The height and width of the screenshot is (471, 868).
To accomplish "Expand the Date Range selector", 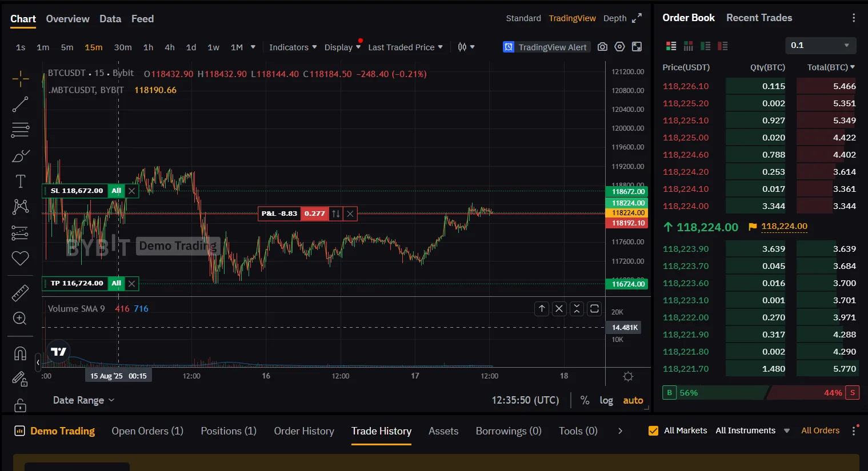I will (x=84, y=400).
